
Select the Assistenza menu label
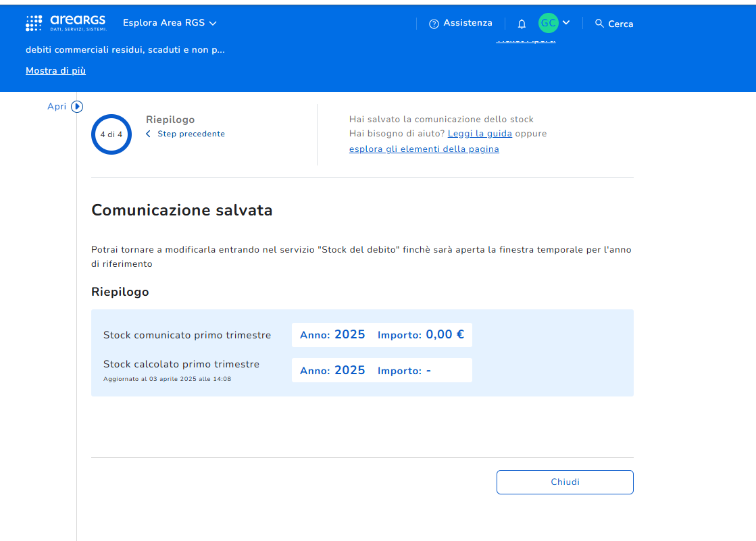(468, 23)
